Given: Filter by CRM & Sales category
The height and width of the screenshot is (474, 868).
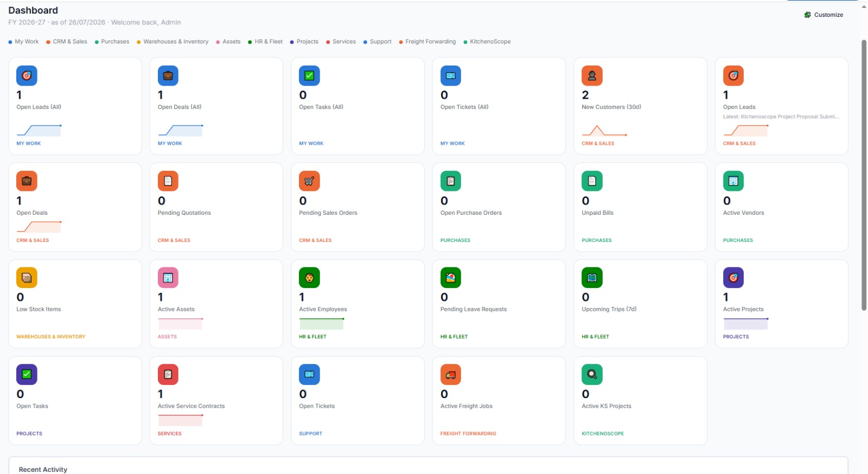Looking at the screenshot, I should coord(67,42).
